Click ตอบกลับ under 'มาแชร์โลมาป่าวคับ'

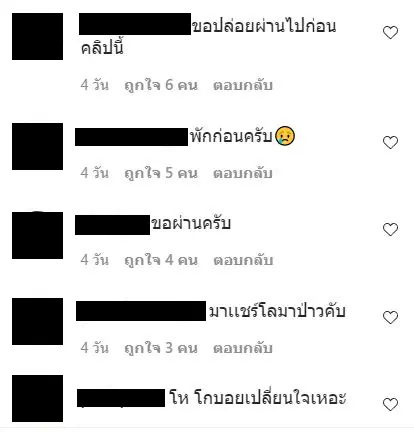click(x=243, y=348)
